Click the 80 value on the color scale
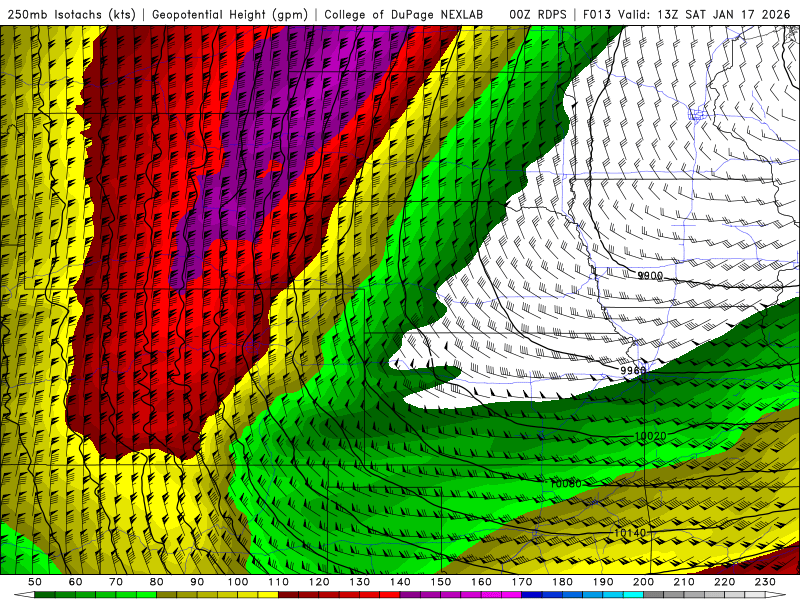This screenshot has height=600, width=800. point(157,582)
